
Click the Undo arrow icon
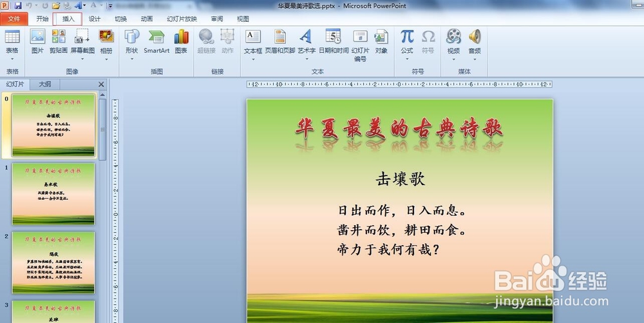coord(29,6)
